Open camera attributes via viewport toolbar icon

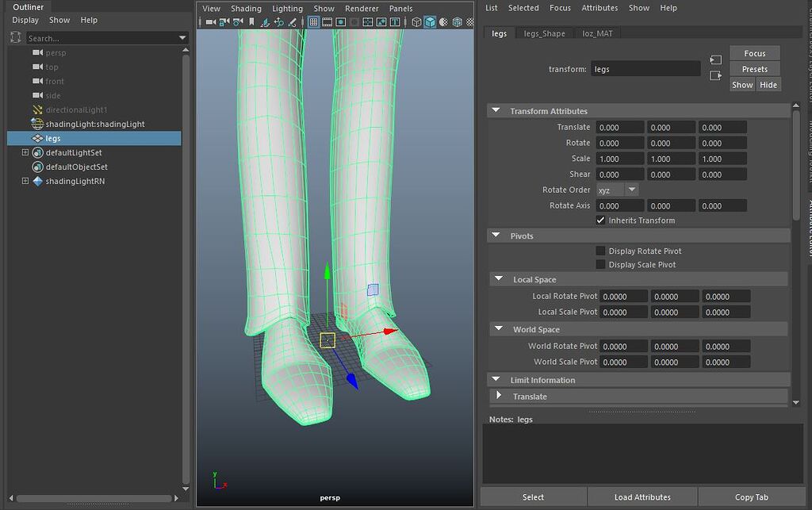coord(236,22)
